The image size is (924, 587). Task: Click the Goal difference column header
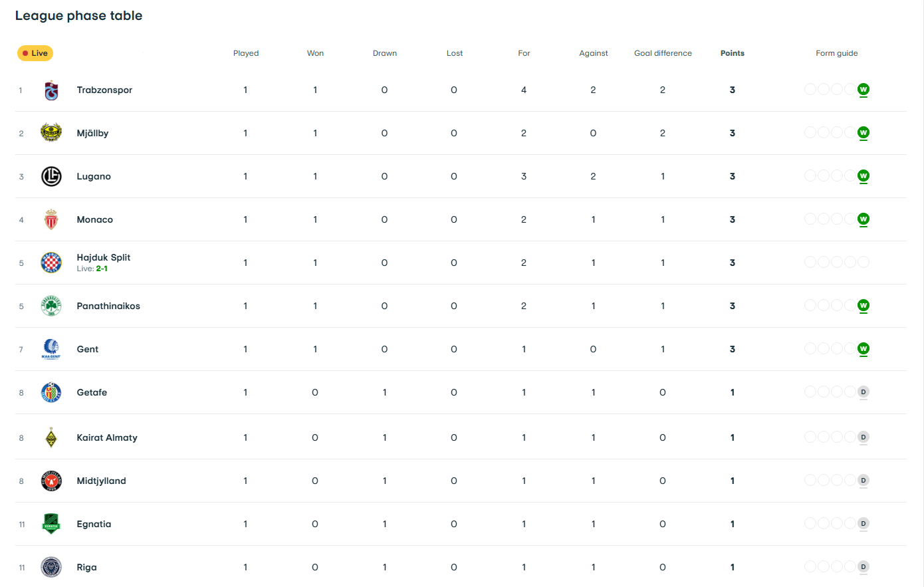tap(663, 53)
